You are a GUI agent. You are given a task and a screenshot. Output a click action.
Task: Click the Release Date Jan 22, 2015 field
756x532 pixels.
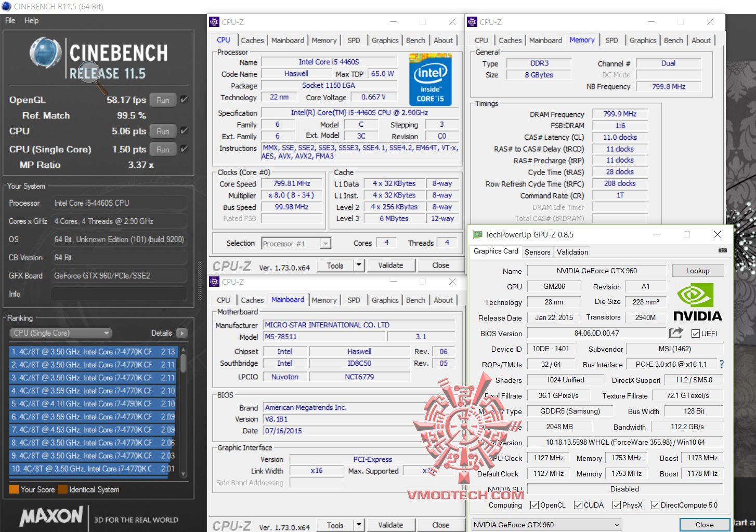point(554,317)
